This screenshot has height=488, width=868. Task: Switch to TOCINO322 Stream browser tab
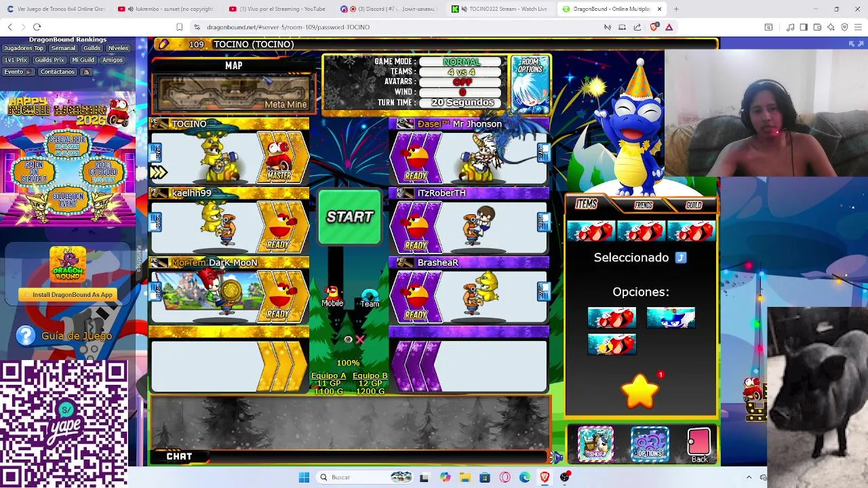(502, 9)
